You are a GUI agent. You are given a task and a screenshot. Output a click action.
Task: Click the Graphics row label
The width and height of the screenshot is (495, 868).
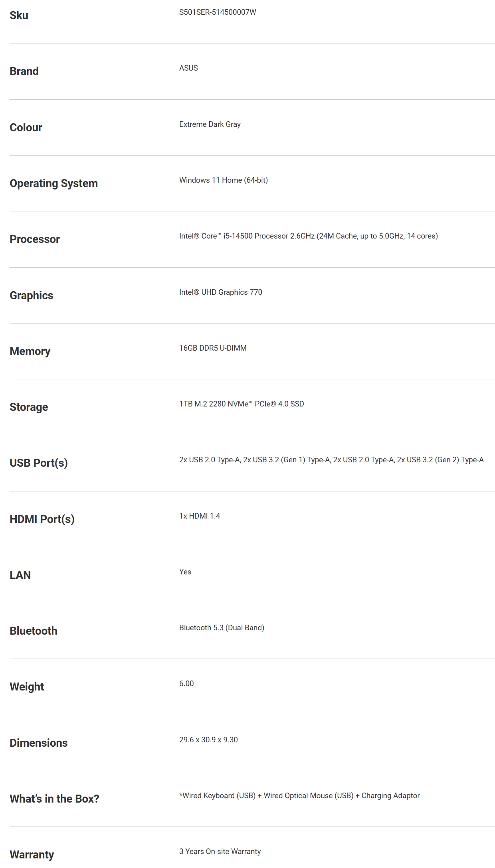pyautogui.click(x=32, y=296)
